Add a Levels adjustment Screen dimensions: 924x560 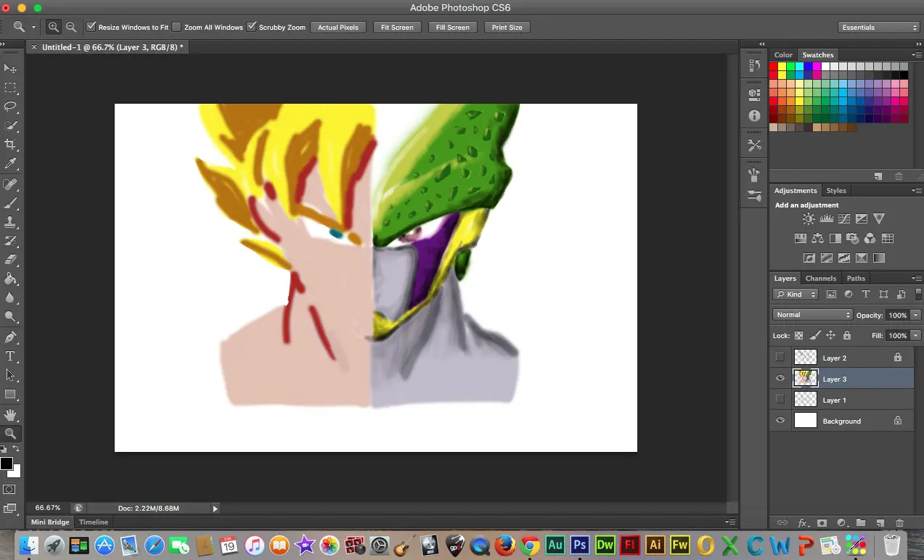826,218
